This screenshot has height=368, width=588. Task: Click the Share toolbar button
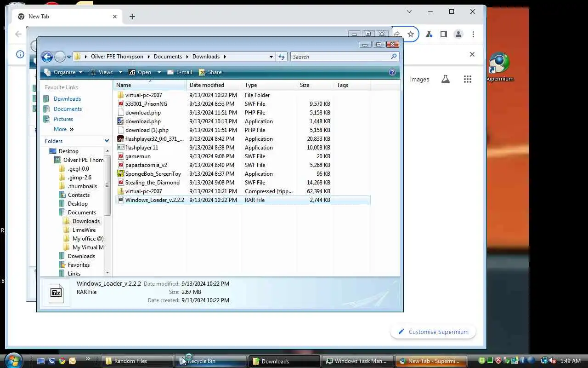(210, 72)
